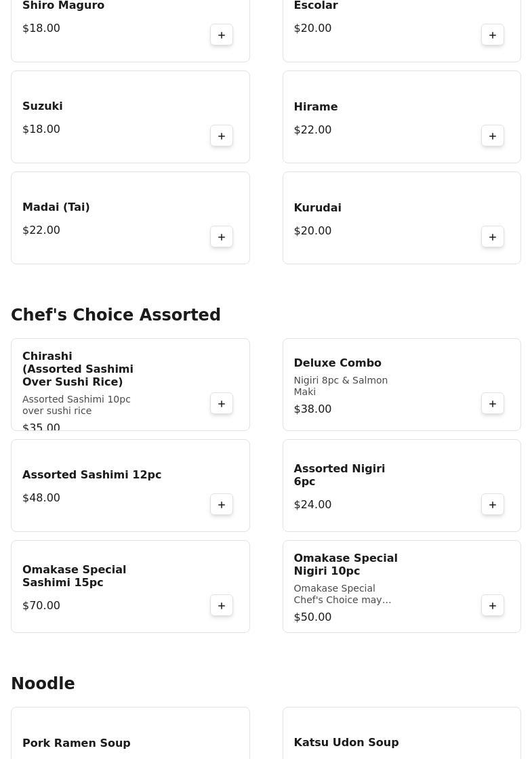This screenshot has height=759, width=532.
Task: View Deluxe Combo item details
Action: 337,363
